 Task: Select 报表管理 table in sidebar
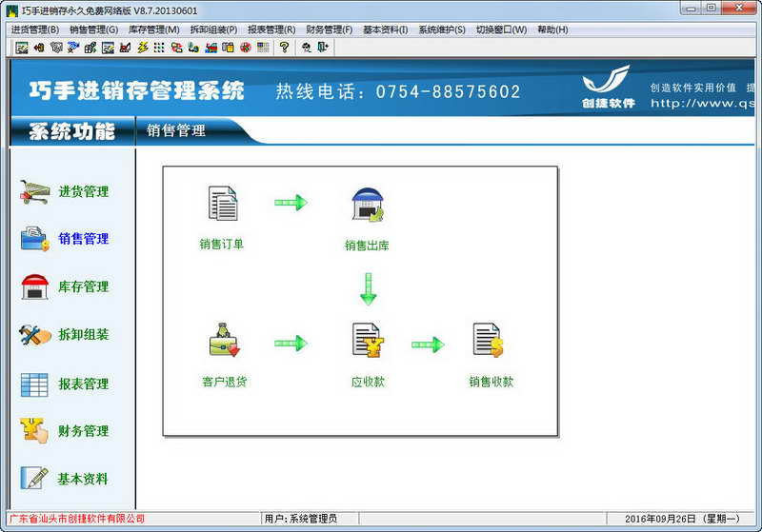point(34,384)
